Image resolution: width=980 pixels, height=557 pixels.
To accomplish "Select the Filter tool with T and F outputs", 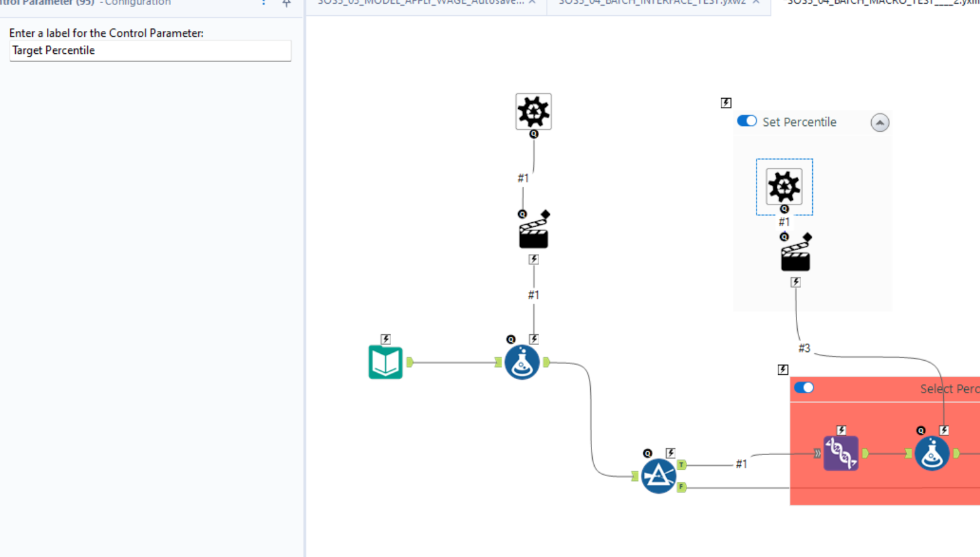I will 658,475.
